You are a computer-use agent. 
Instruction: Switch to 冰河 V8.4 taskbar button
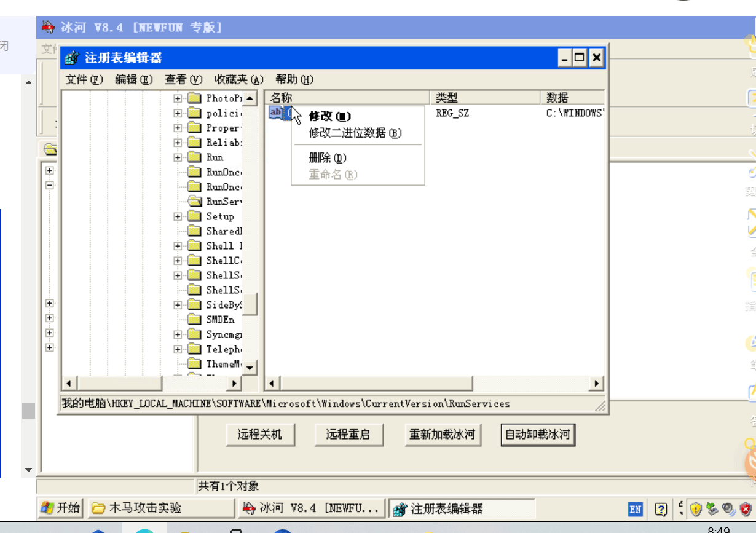[x=312, y=508]
